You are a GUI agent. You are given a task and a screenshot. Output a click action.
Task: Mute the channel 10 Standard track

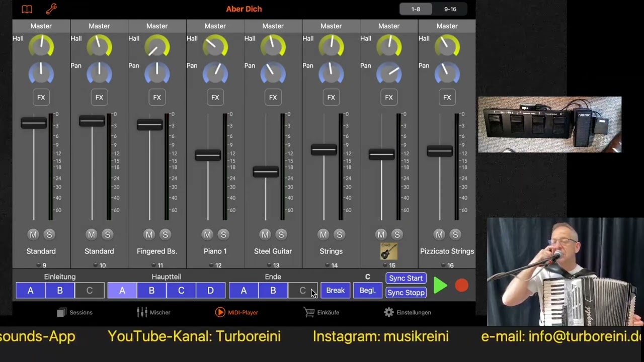click(x=91, y=234)
